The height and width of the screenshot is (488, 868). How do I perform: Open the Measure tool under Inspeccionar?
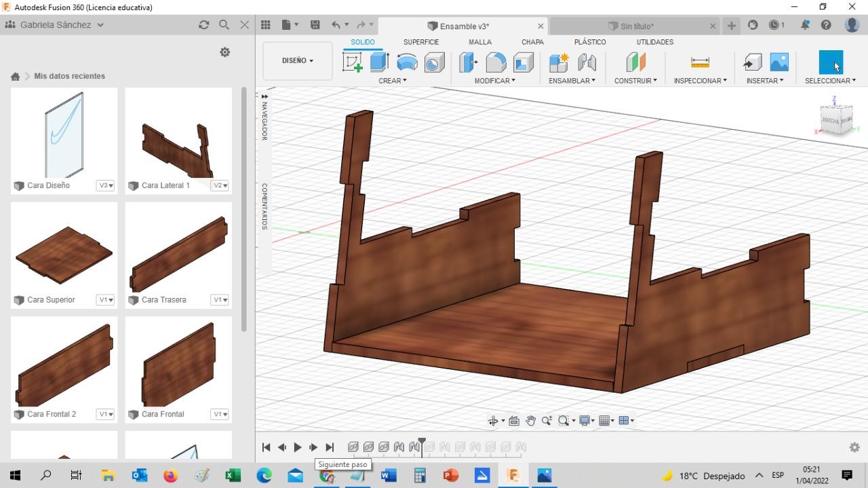700,62
